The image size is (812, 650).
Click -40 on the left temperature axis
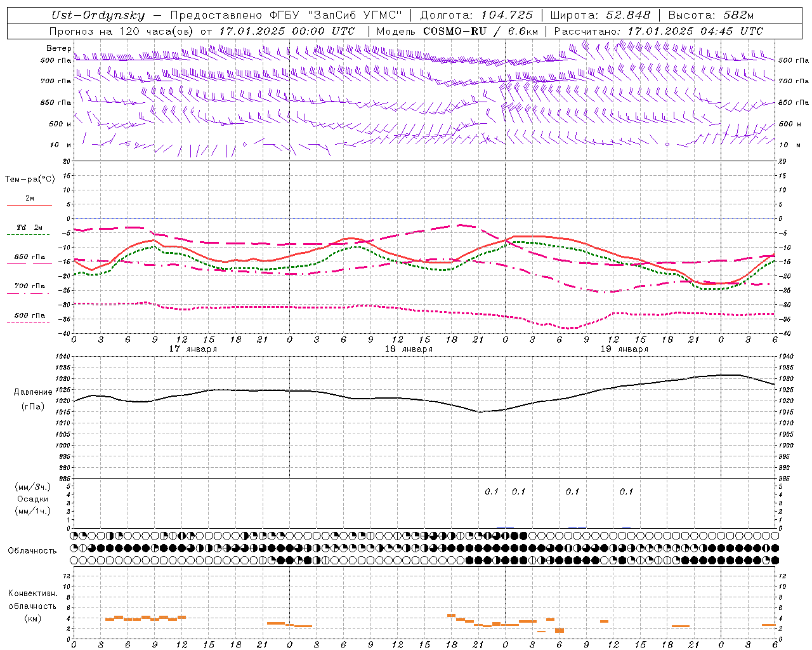[64, 333]
